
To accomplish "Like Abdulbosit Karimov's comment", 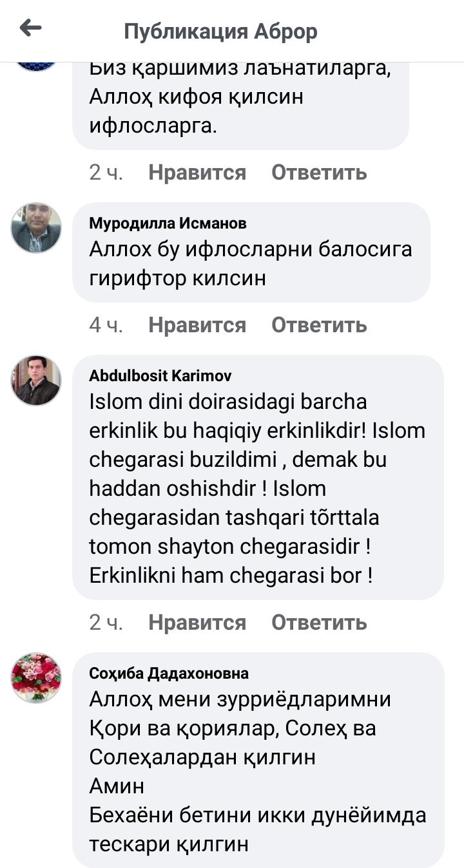I will pyautogui.click(x=197, y=622).
